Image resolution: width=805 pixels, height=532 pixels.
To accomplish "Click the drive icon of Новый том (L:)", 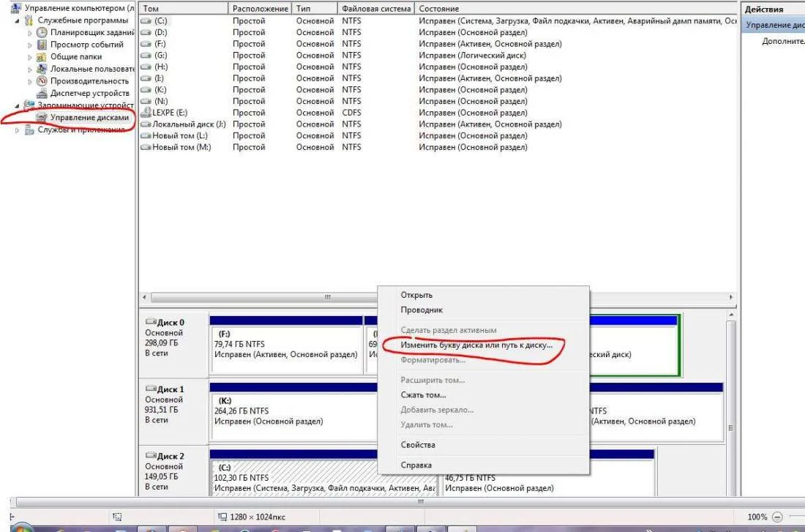I will pyautogui.click(x=146, y=135).
